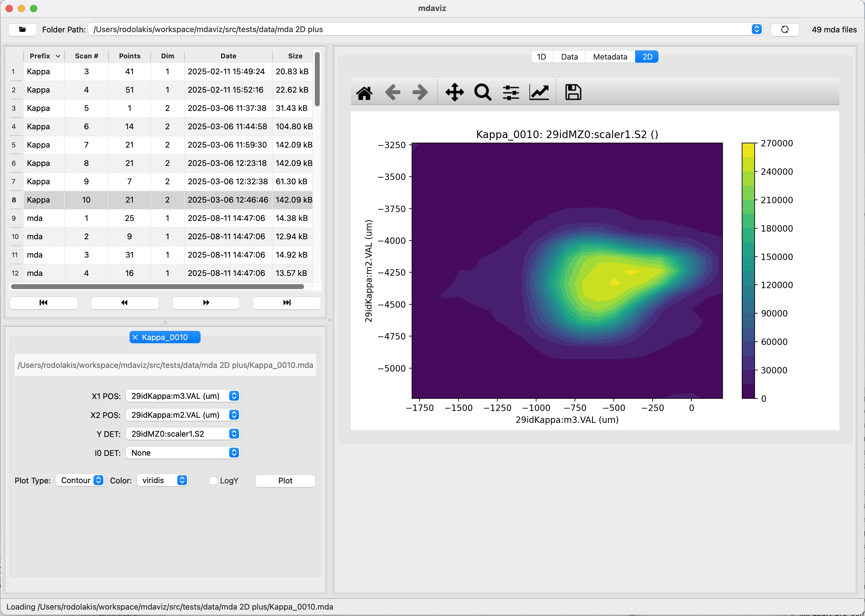The width and height of the screenshot is (865, 616).
Task: Select mda scan 3 with 31 points
Action: pos(168,255)
